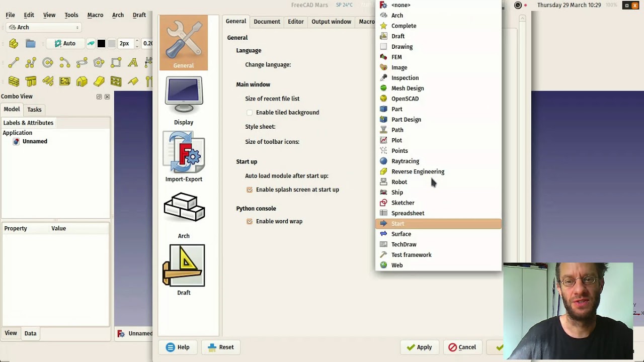The height and width of the screenshot is (362, 644).
Task: Select the Arch Building tool
Action: click(82, 81)
